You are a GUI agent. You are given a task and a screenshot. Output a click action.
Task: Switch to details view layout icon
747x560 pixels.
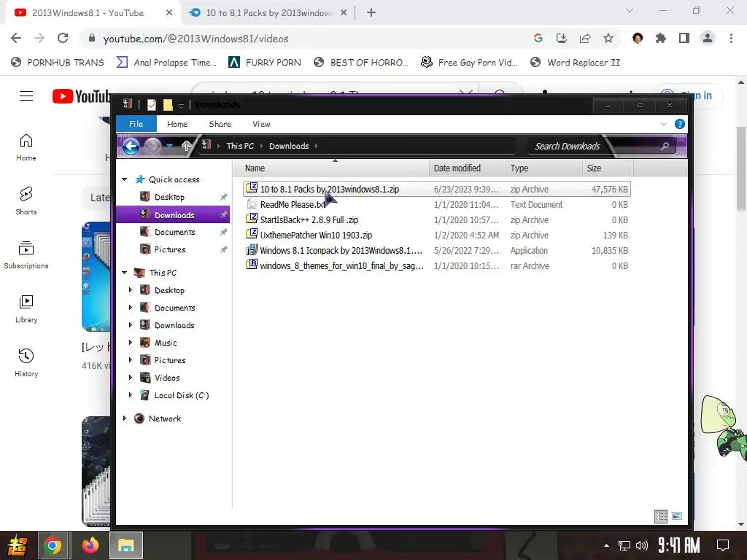click(661, 516)
